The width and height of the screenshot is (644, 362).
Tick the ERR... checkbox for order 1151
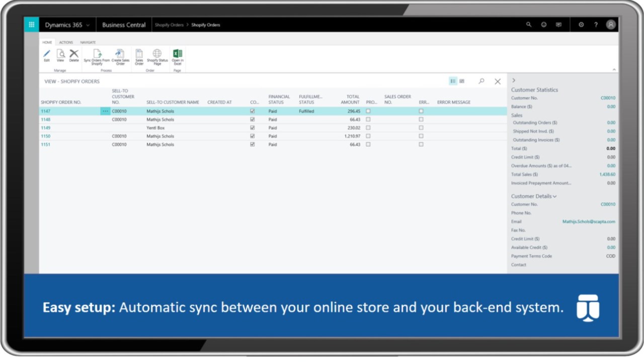pyautogui.click(x=421, y=144)
